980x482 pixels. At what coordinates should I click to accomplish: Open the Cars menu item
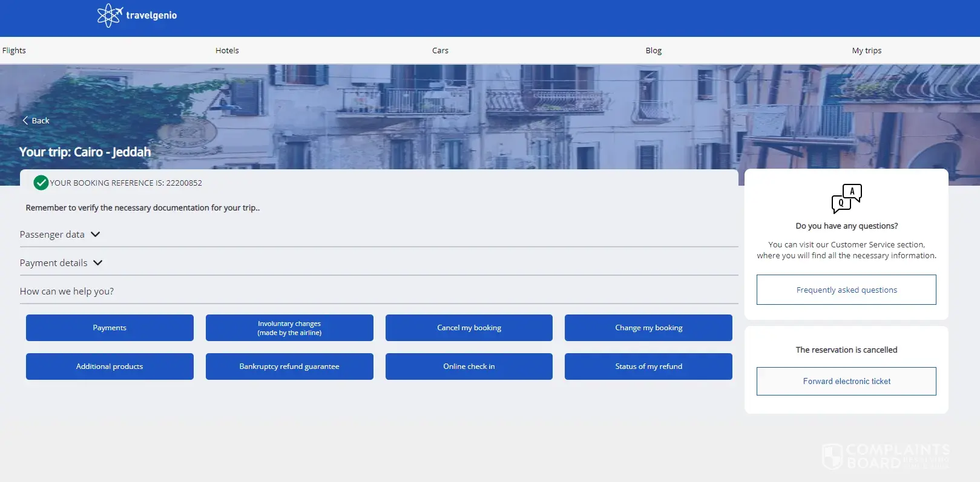[x=440, y=51]
